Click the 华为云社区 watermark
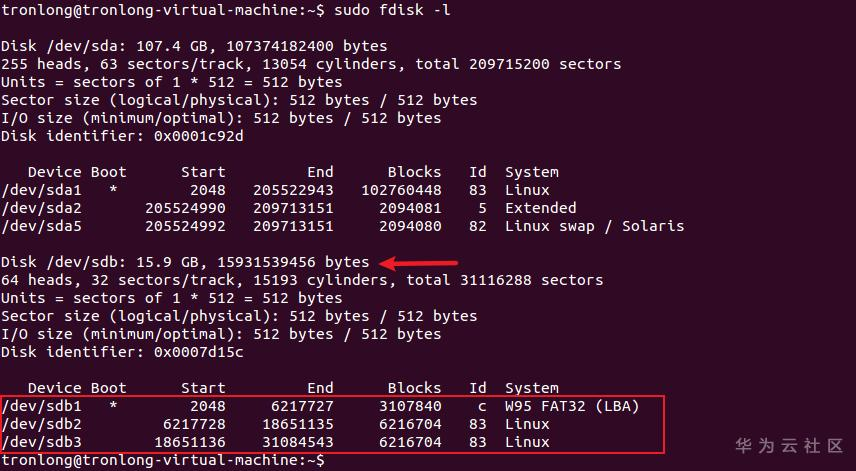Screen dimensions: 856x471 pyautogui.click(x=789, y=446)
